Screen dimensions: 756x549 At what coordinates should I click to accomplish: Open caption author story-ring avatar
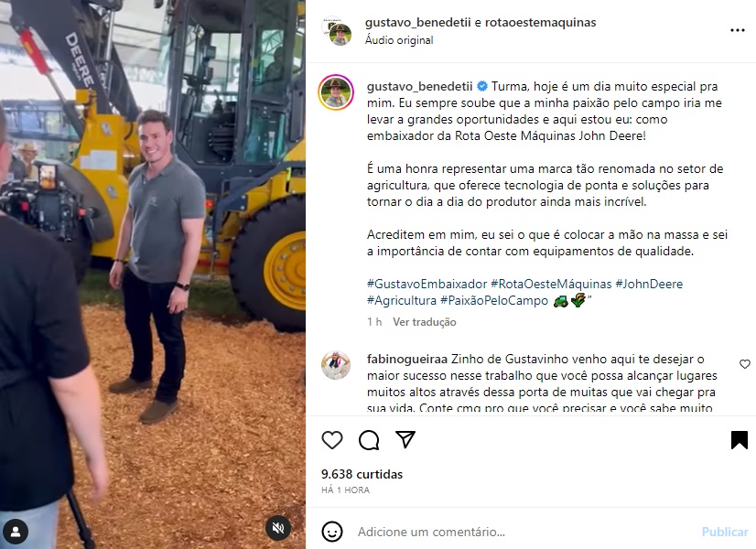click(336, 92)
